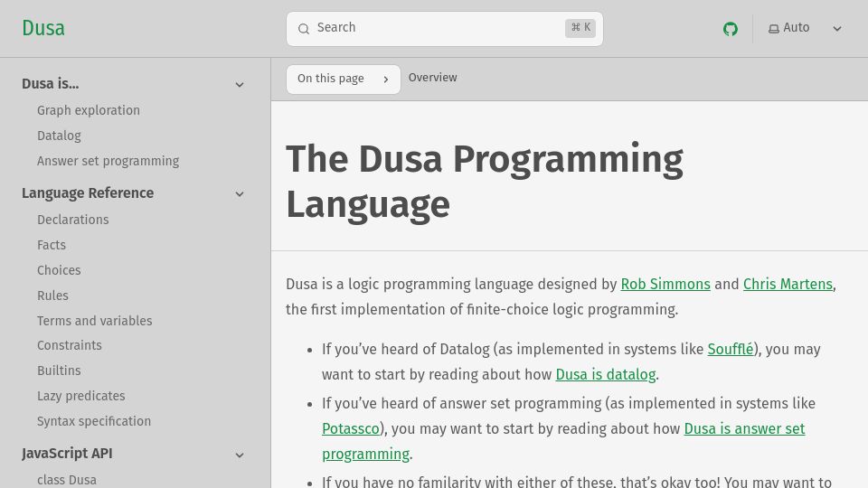The width and height of the screenshot is (868, 488).
Task: Open Terms and variables page
Action: tap(95, 321)
